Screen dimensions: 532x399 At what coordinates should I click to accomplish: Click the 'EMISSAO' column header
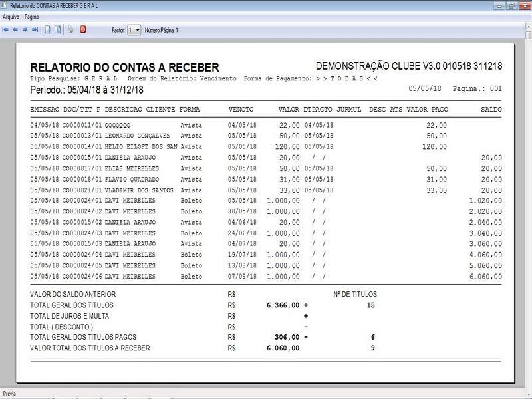(45, 110)
